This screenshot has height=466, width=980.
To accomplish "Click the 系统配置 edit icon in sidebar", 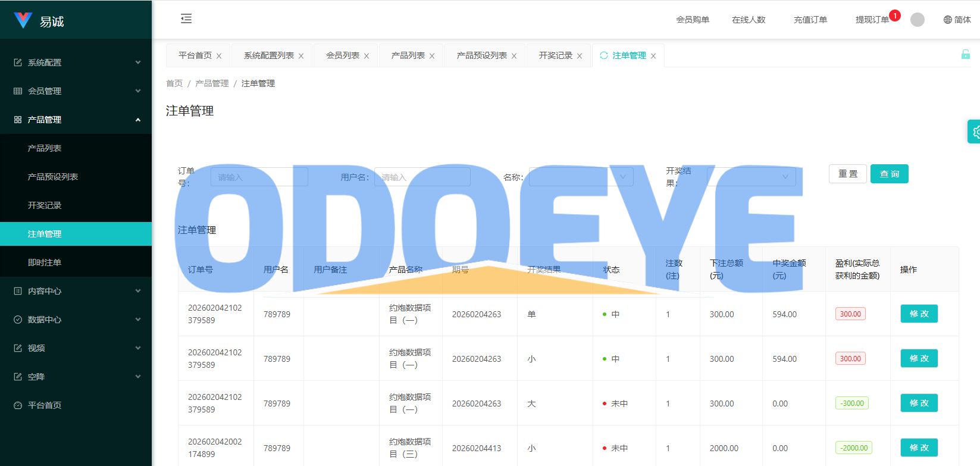I will tap(18, 62).
